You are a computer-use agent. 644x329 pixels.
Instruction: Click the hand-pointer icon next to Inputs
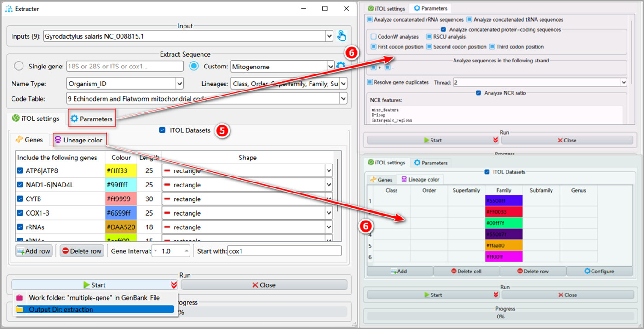341,36
